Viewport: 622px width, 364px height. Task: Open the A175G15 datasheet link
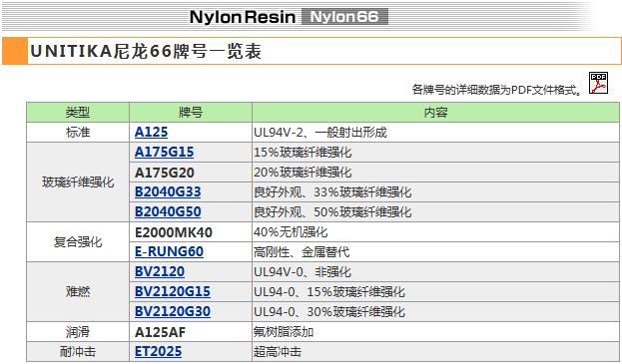coord(164,153)
